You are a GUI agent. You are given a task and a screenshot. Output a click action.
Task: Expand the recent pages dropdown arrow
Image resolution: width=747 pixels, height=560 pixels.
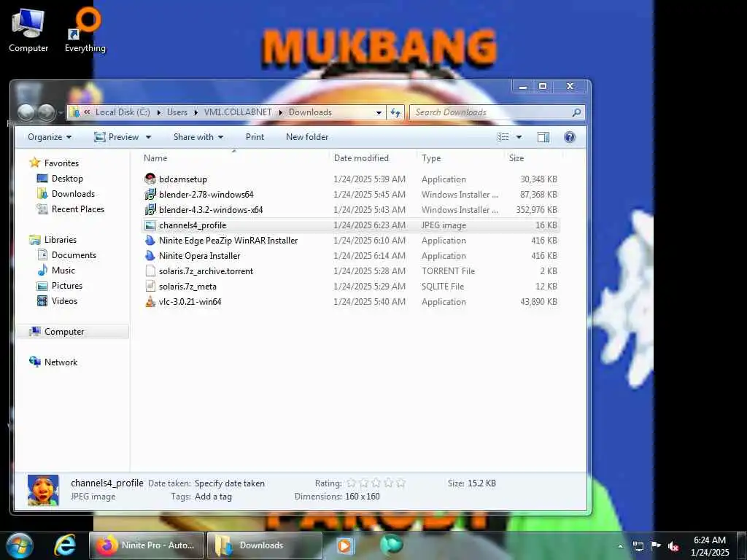click(61, 113)
